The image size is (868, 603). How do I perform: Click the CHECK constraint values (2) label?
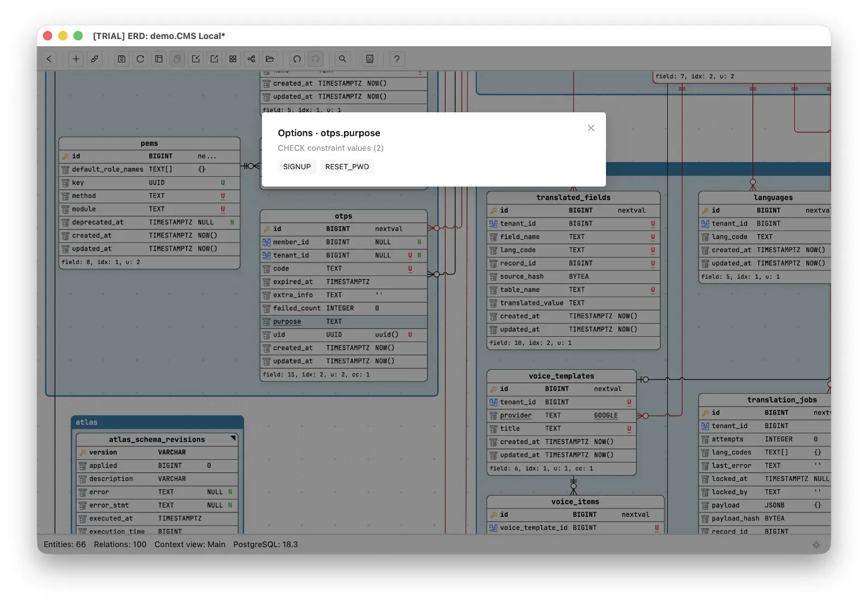tap(331, 148)
